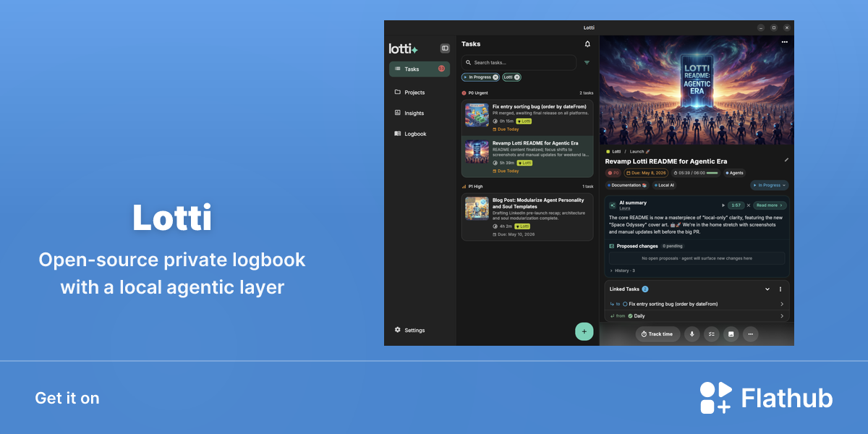This screenshot has width=868, height=434.
Task: Expand the History section
Action: coord(622,271)
